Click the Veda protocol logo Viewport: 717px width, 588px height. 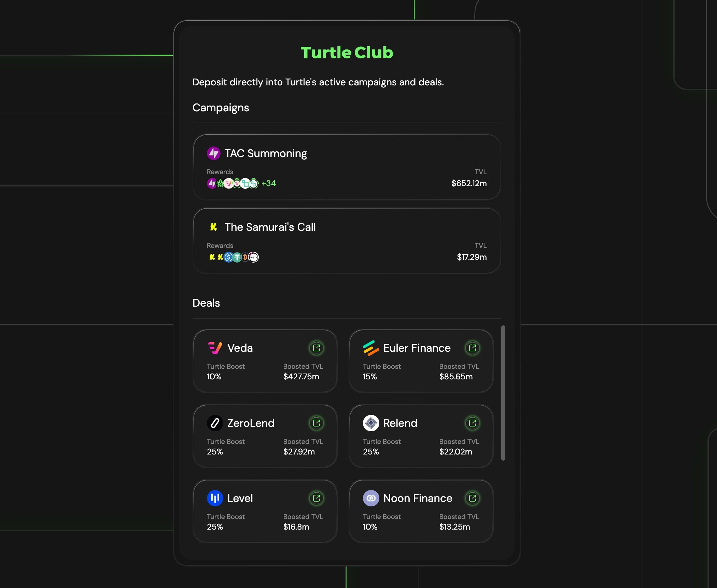point(215,348)
